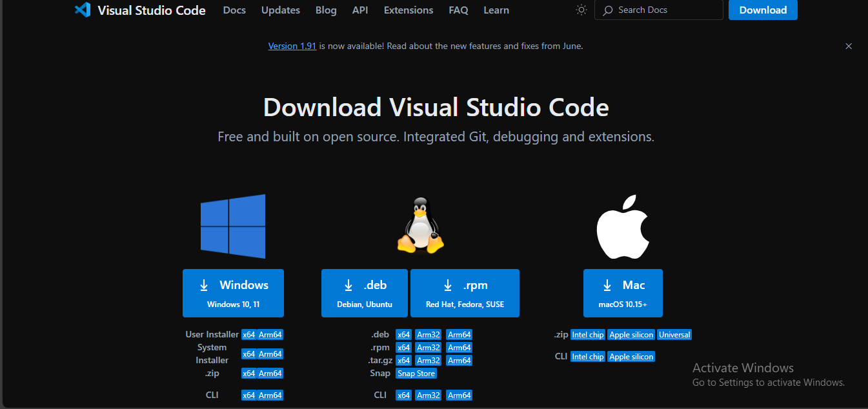Click the blue Download button in header

click(763, 10)
